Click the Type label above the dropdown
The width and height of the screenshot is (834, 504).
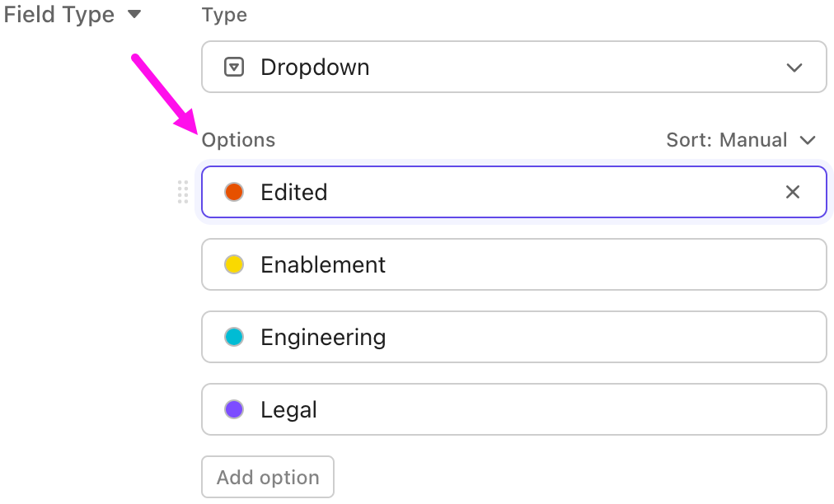[x=224, y=16]
